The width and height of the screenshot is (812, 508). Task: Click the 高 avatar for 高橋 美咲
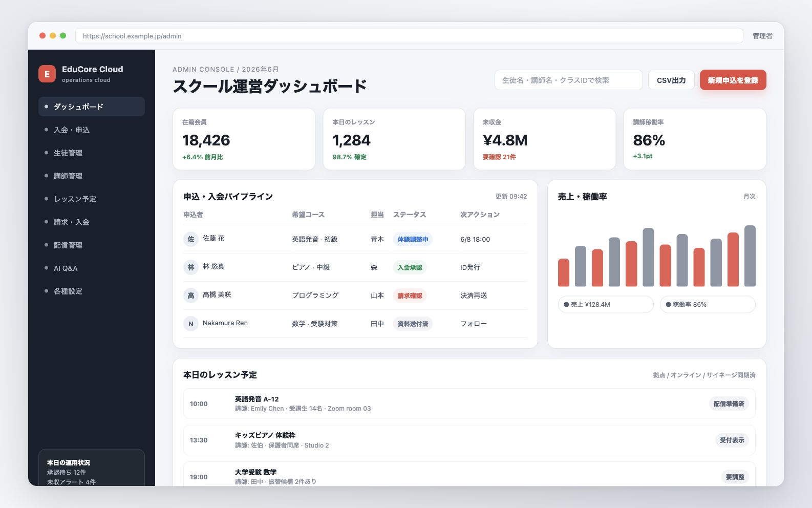click(x=190, y=295)
